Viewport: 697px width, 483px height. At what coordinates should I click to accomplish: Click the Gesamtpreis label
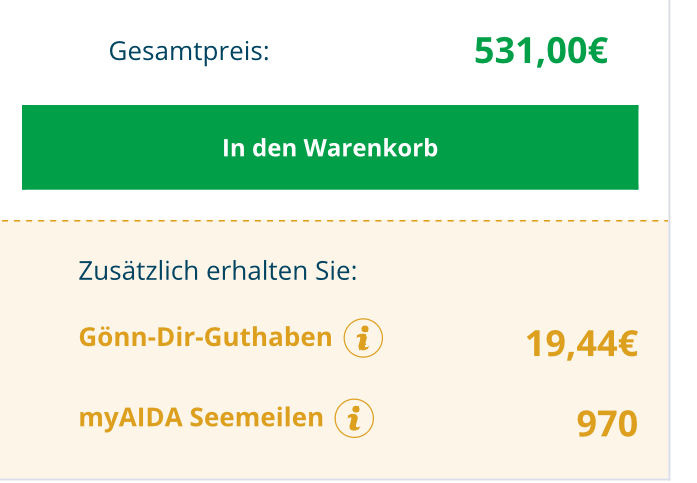189,50
